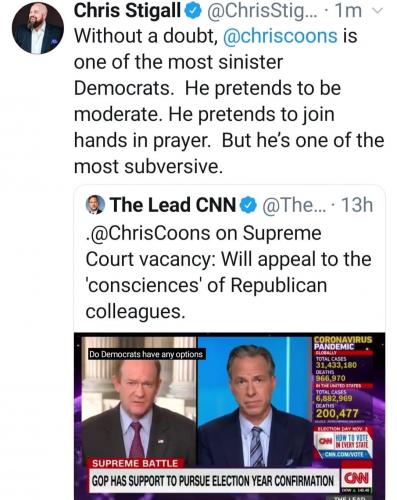Tap the Coronavirus Pandemic stats panel
The height and width of the screenshot is (500, 397).
click(x=343, y=378)
